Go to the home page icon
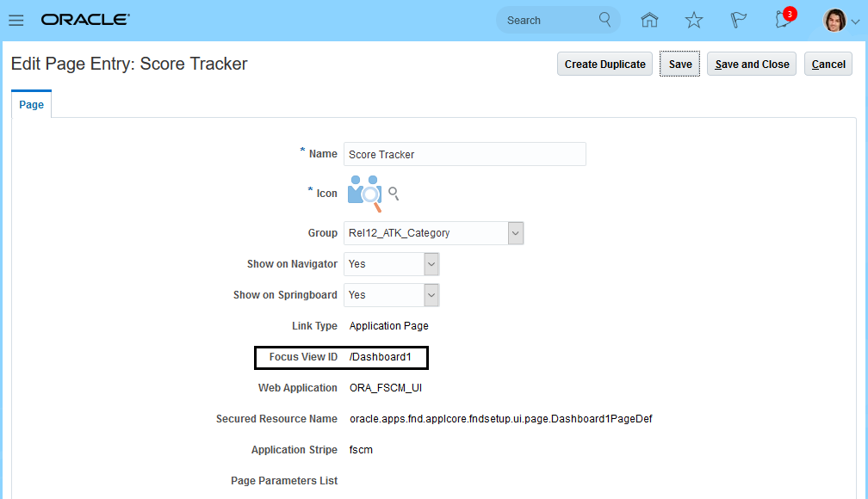Viewport: 868px width, 499px height. [649, 19]
